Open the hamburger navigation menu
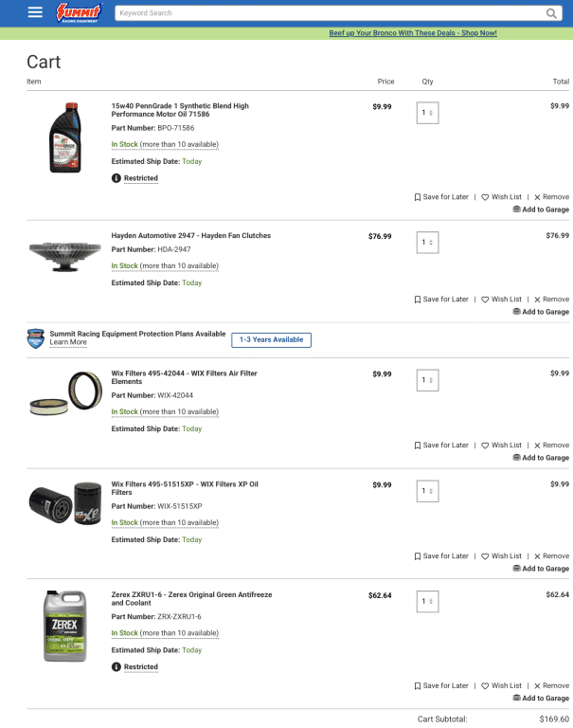The height and width of the screenshot is (728, 573). point(35,12)
